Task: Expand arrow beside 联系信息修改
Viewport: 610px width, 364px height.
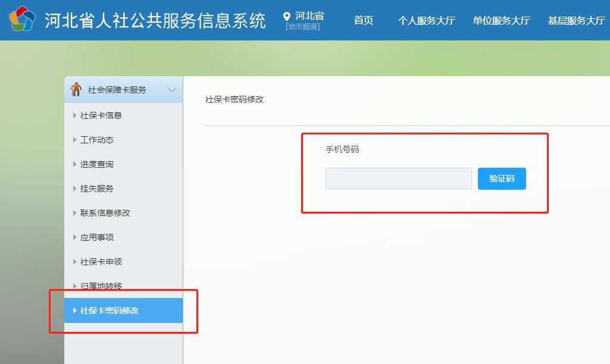Action: [x=75, y=213]
